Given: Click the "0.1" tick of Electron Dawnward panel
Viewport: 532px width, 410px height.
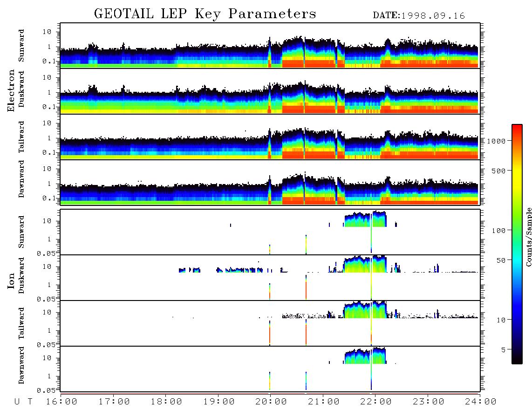Looking at the screenshot, I should tap(49, 198).
